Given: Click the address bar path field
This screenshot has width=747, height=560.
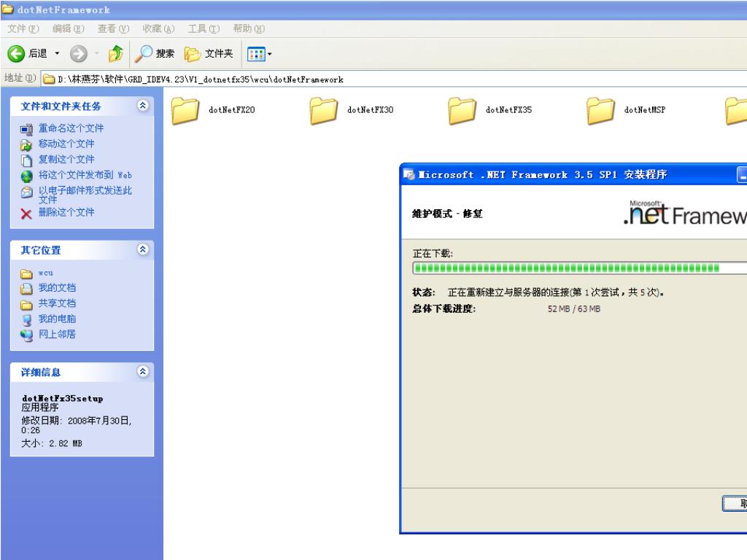Looking at the screenshot, I should point(394,79).
